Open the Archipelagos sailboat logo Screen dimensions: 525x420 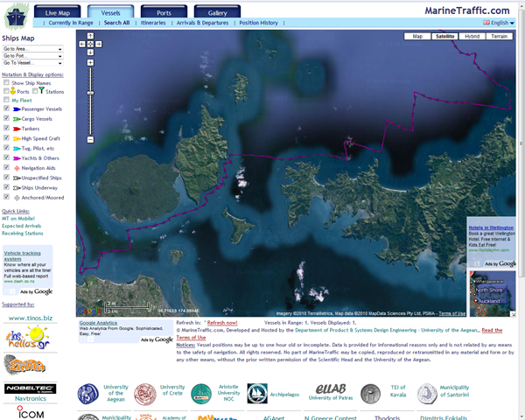click(x=257, y=394)
